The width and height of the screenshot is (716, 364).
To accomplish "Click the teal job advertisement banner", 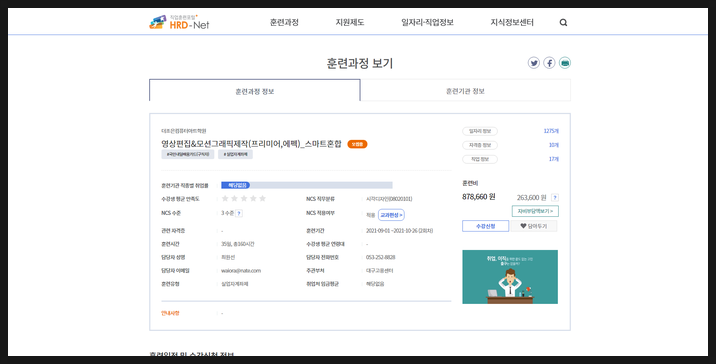I will click(x=510, y=277).
